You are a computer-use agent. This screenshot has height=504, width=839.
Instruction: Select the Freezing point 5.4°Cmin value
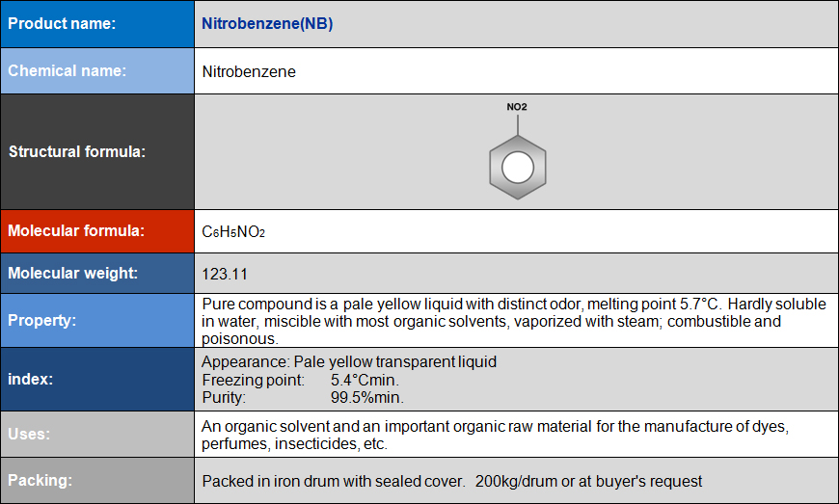[x=301, y=380]
